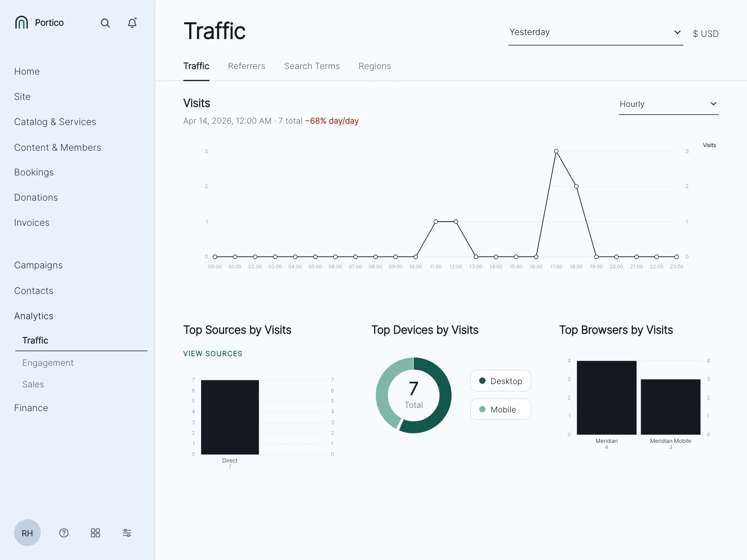Open Bookings in sidebar
This screenshot has height=560, width=747.
point(34,172)
